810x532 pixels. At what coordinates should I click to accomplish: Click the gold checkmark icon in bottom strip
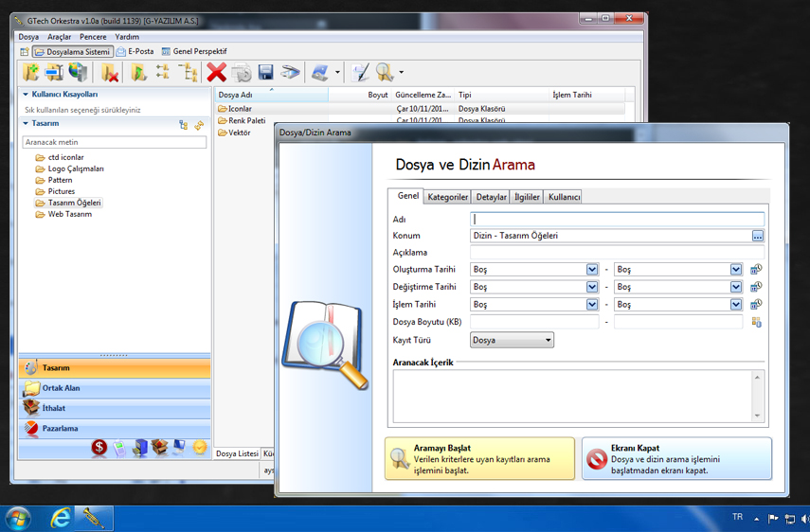tap(200, 448)
